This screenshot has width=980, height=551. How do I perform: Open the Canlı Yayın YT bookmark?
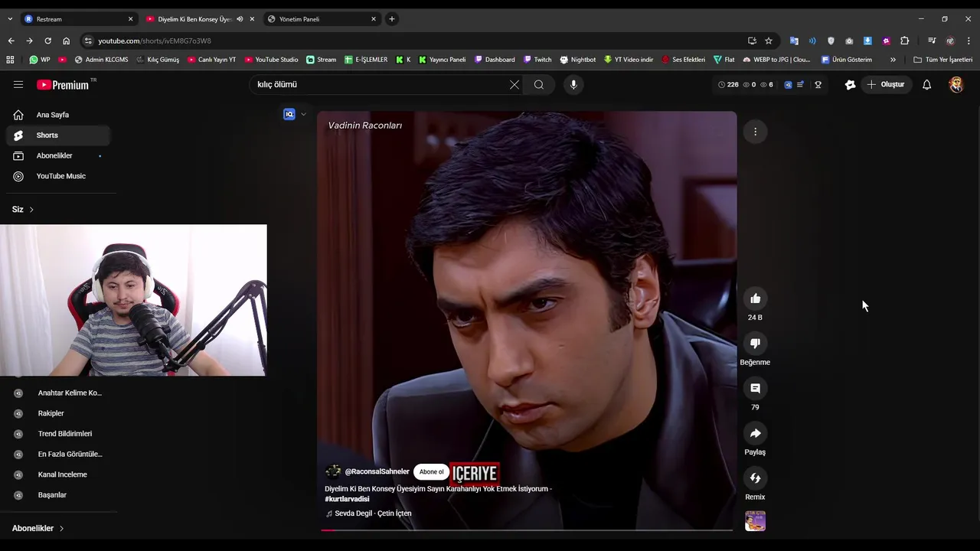tap(211, 60)
